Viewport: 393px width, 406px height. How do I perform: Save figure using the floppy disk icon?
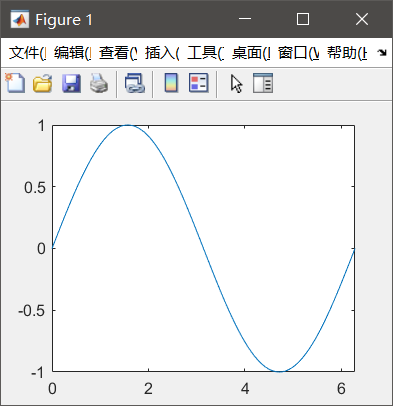(x=71, y=83)
